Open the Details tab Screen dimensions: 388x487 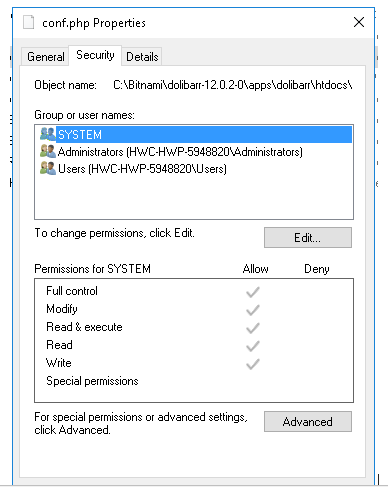pos(142,56)
